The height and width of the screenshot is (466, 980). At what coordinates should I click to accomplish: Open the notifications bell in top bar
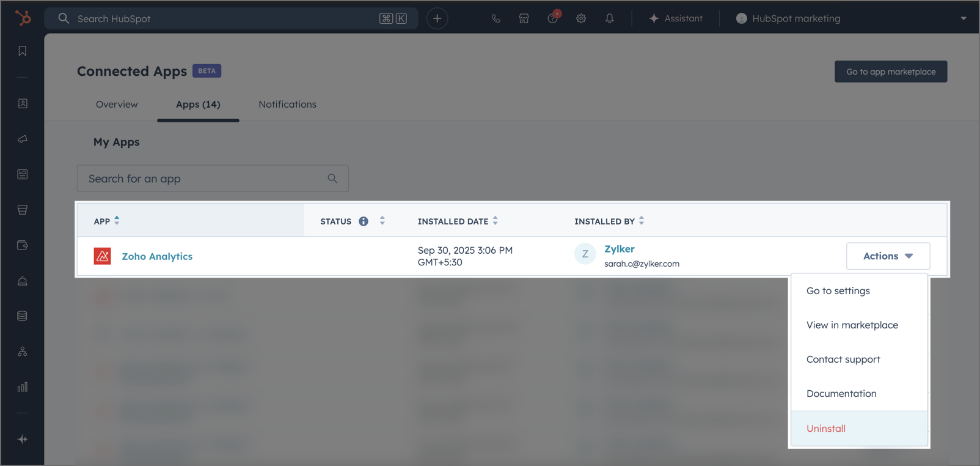click(x=610, y=18)
